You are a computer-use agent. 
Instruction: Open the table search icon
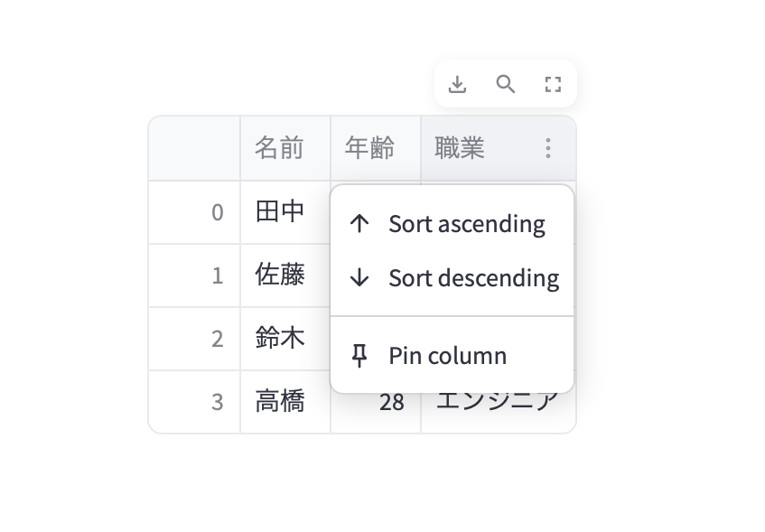tap(506, 84)
